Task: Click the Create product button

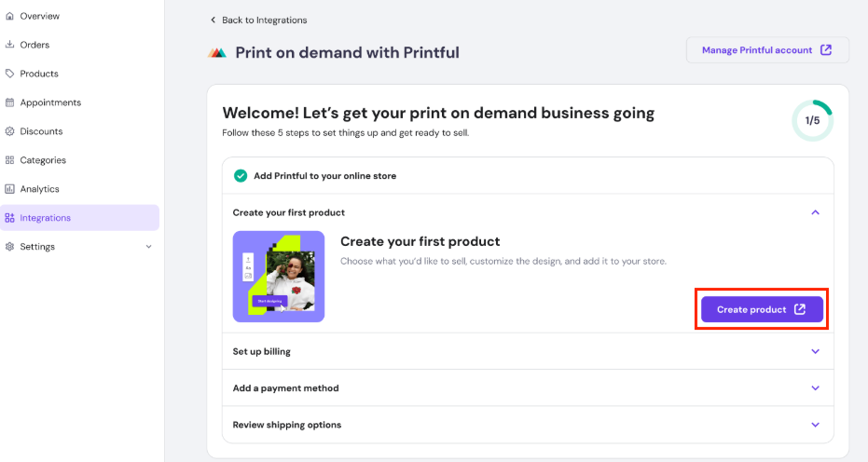Action: tap(762, 309)
